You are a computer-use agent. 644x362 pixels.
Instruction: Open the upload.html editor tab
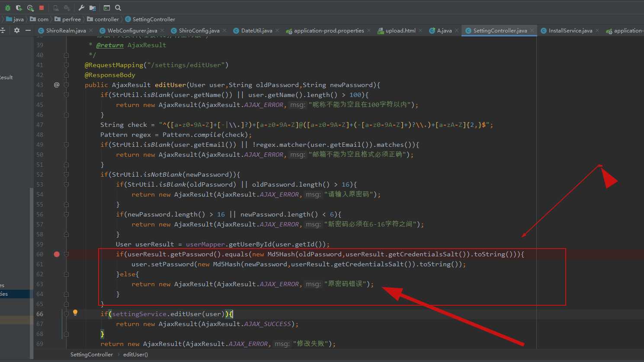tap(400, 30)
